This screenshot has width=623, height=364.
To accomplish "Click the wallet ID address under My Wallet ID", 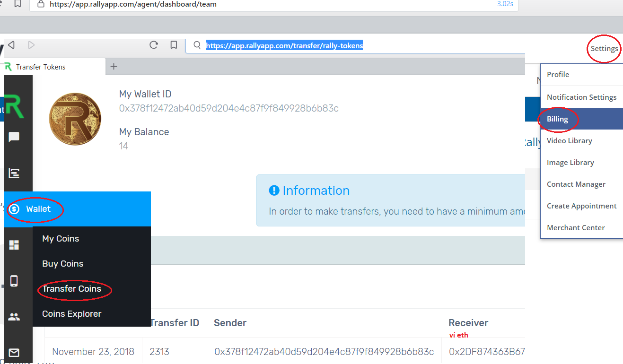I will click(x=229, y=108).
